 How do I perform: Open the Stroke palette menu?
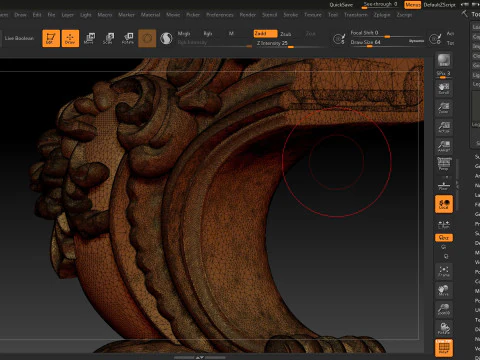pyautogui.click(x=291, y=15)
